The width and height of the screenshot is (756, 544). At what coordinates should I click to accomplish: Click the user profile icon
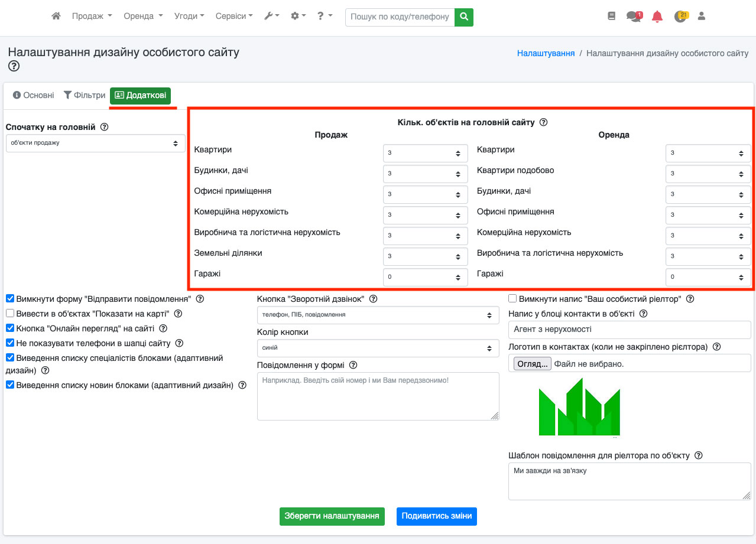[702, 17]
